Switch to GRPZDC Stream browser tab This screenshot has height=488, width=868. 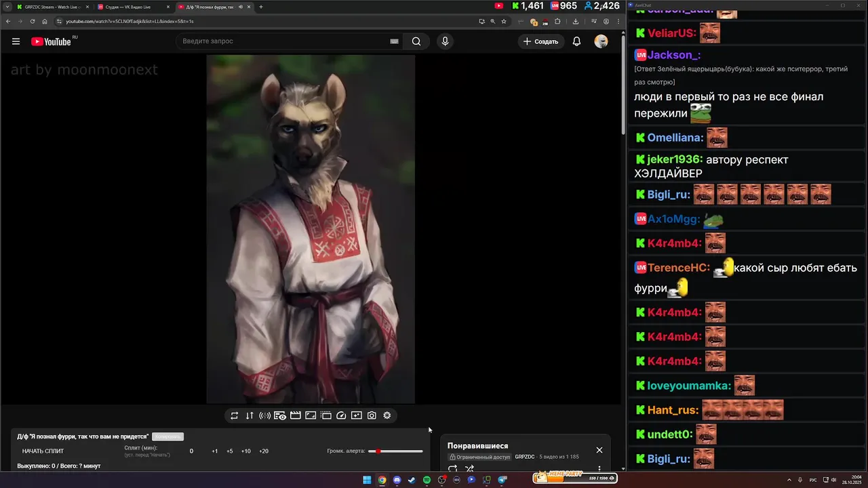tap(52, 7)
